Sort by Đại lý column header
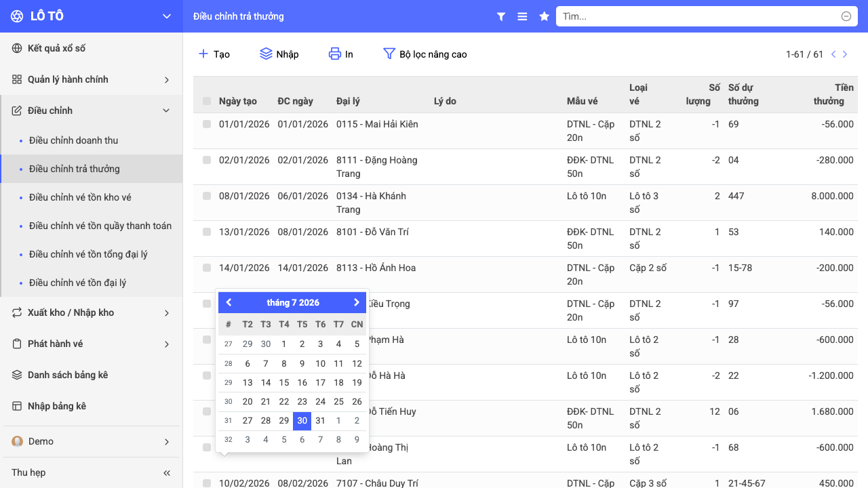The image size is (868, 488). pyautogui.click(x=348, y=101)
